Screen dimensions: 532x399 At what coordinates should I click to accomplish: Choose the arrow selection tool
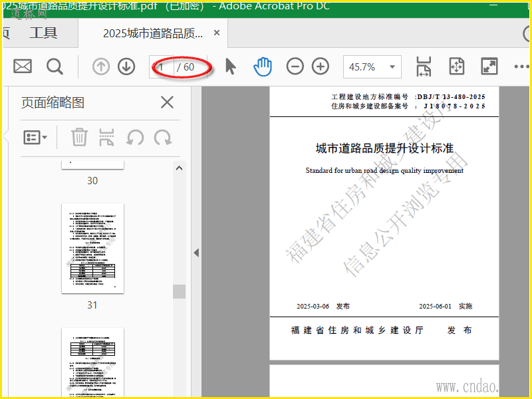pyautogui.click(x=230, y=66)
